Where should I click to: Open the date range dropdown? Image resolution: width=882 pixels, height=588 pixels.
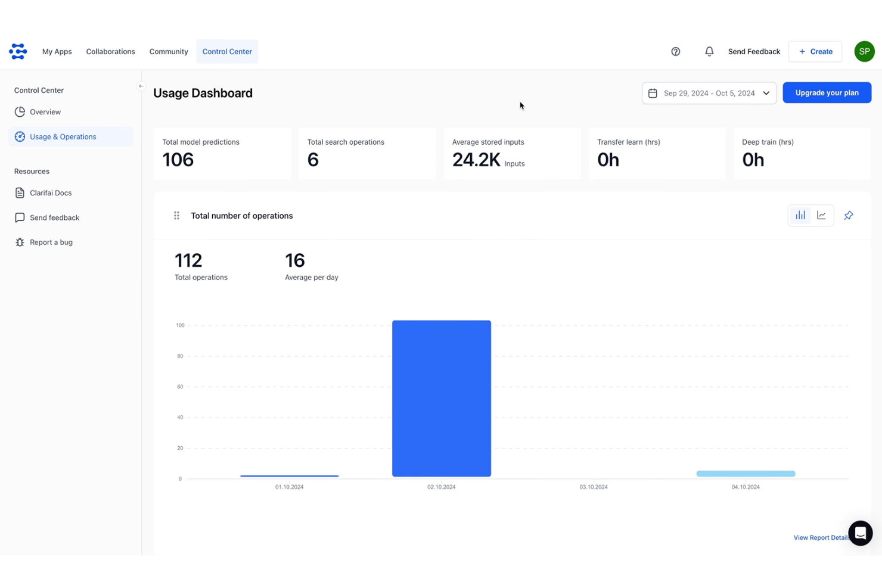click(766, 93)
